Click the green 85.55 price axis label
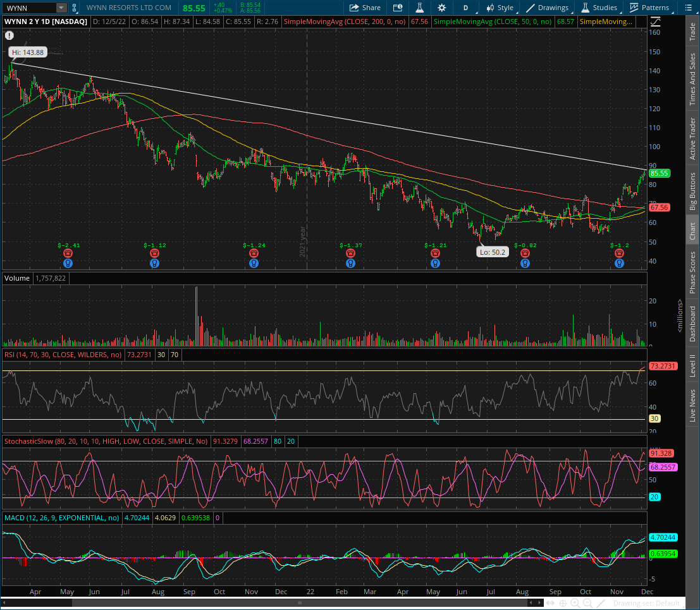This screenshot has height=610, width=700. [659, 173]
